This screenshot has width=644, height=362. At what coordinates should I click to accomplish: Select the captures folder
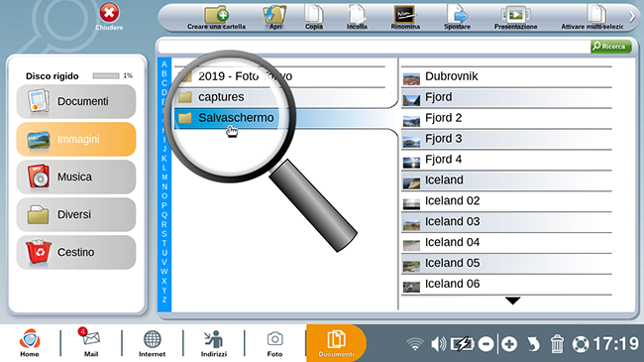[279, 97]
